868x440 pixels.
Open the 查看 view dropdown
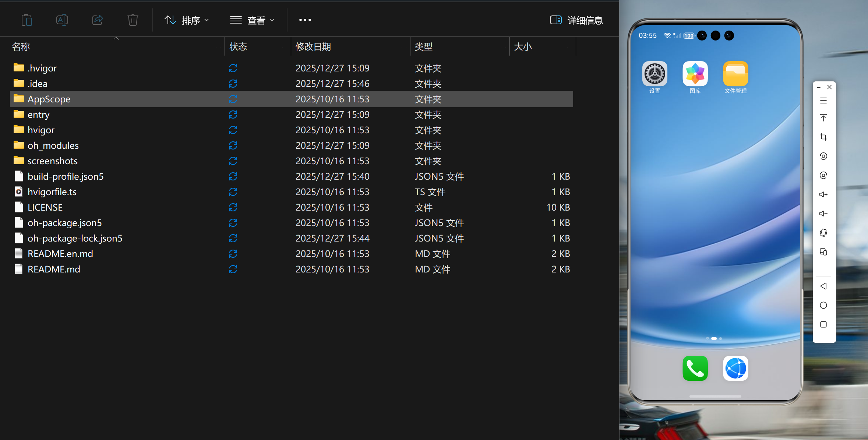point(252,20)
